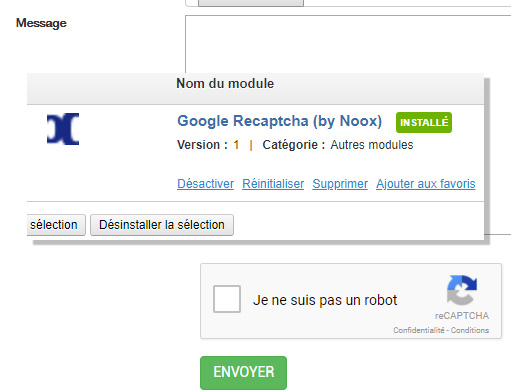
Task: Click the green INSTALLÉ badge
Action: click(x=424, y=122)
